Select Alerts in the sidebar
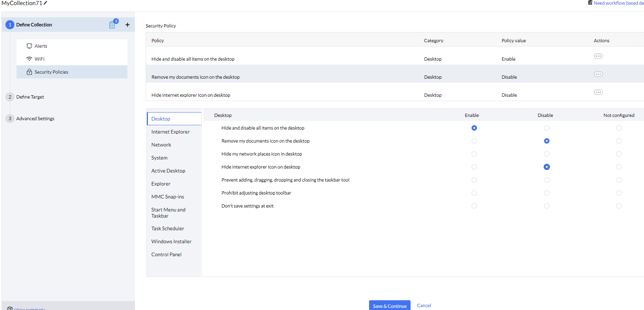The image size is (644, 310). pos(41,46)
